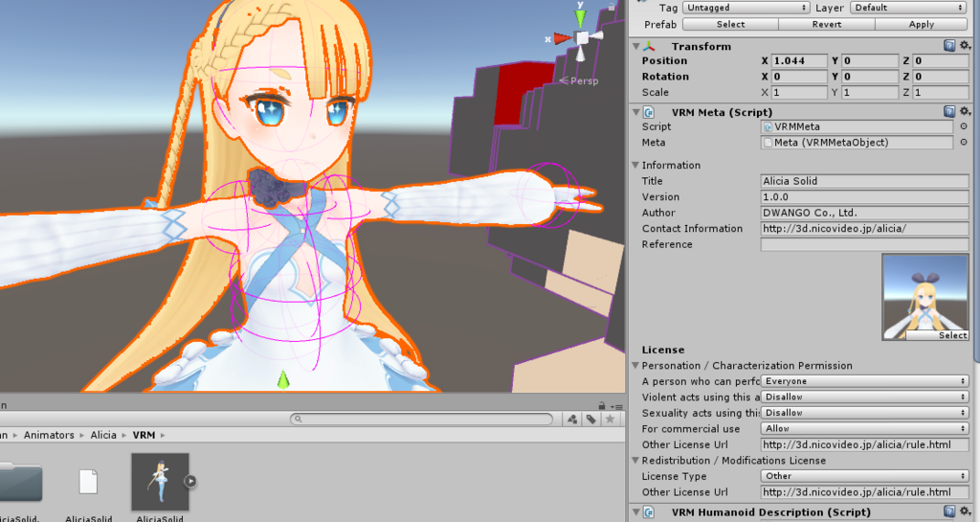Go to VRM folder in breadcrumb

pyautogui.click(x=144, y=435)
